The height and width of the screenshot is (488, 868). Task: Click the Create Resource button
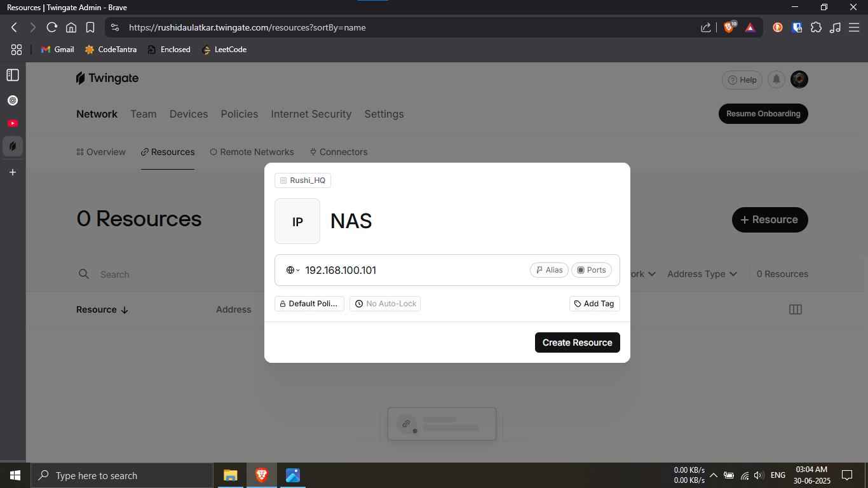[577, 342]
